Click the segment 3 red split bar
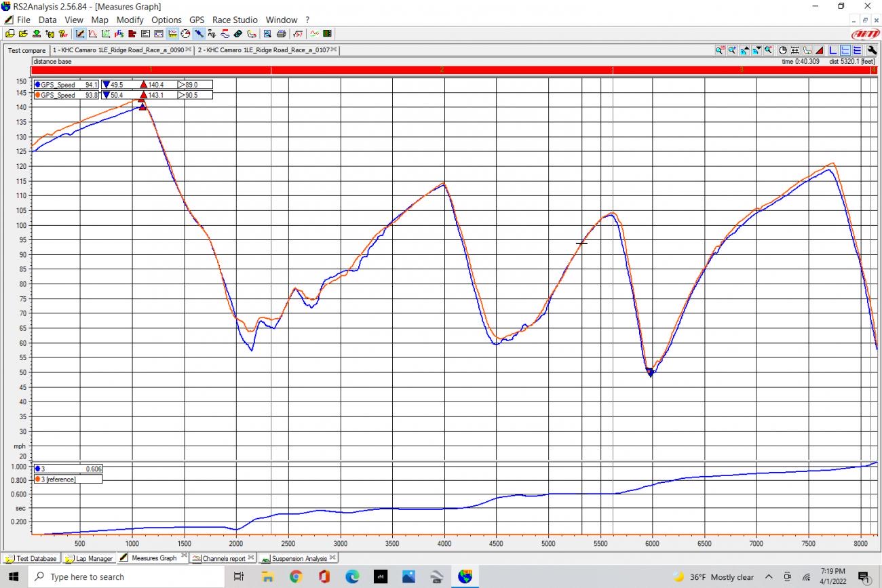The height and width of the screenshot is (588, 882). pos(742,70)
